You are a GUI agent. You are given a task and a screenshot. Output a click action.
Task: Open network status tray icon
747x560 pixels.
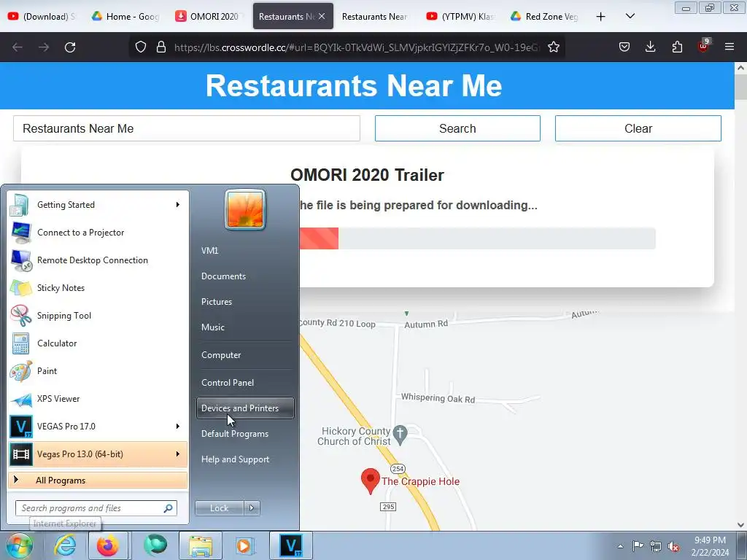[656, 546]
